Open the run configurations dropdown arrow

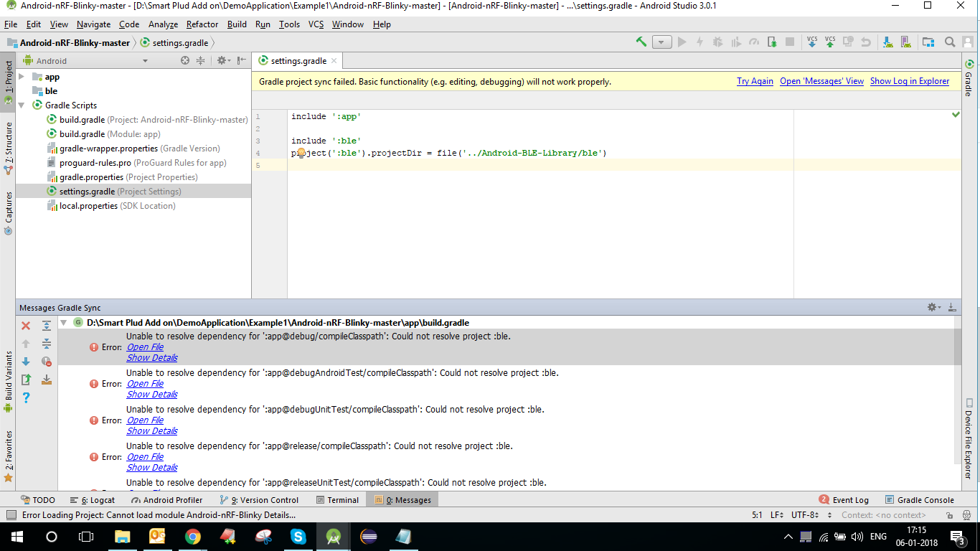(661, 42)
